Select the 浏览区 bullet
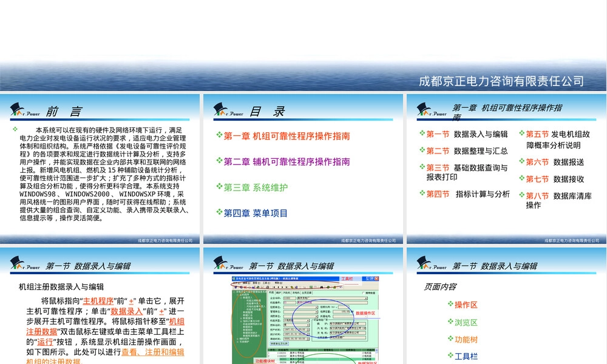This screenshot has width=607, height=364. (x=466, y=322)
